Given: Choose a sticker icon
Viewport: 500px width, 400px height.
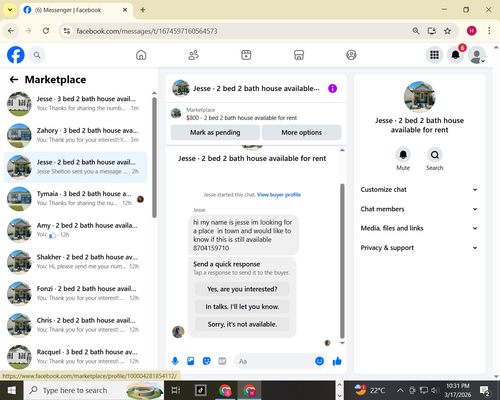Looking at the screenshot, I should pyautogui.click(x=207, y=361).
